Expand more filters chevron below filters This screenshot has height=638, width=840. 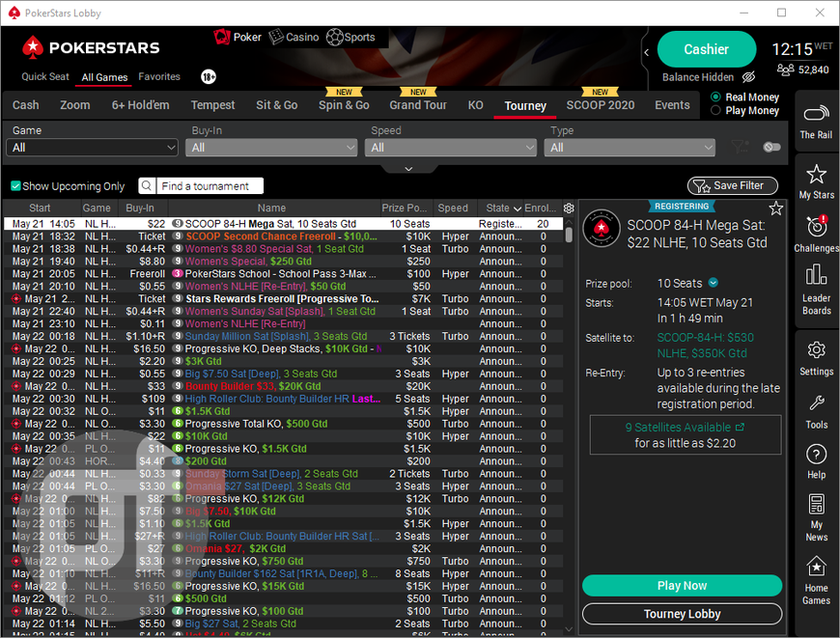408,169
